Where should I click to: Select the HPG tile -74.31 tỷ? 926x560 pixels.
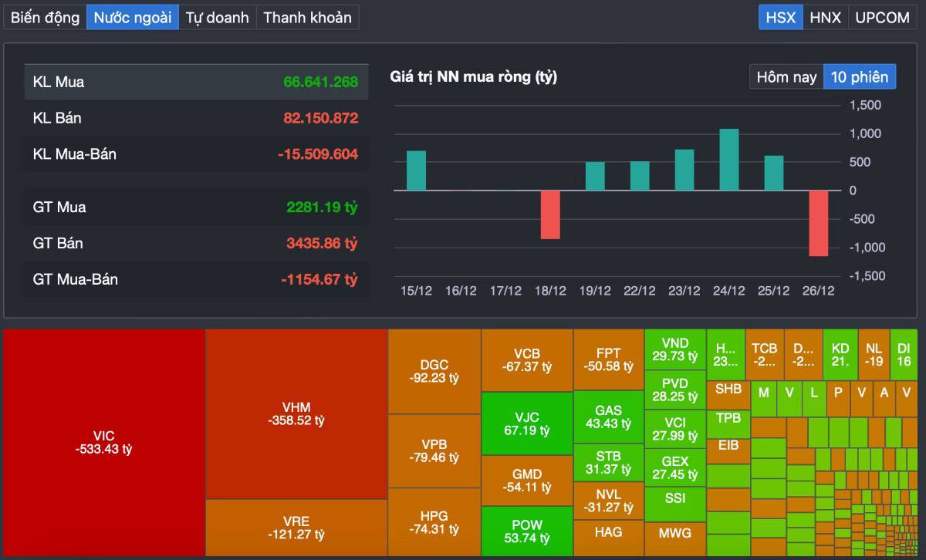434,522
